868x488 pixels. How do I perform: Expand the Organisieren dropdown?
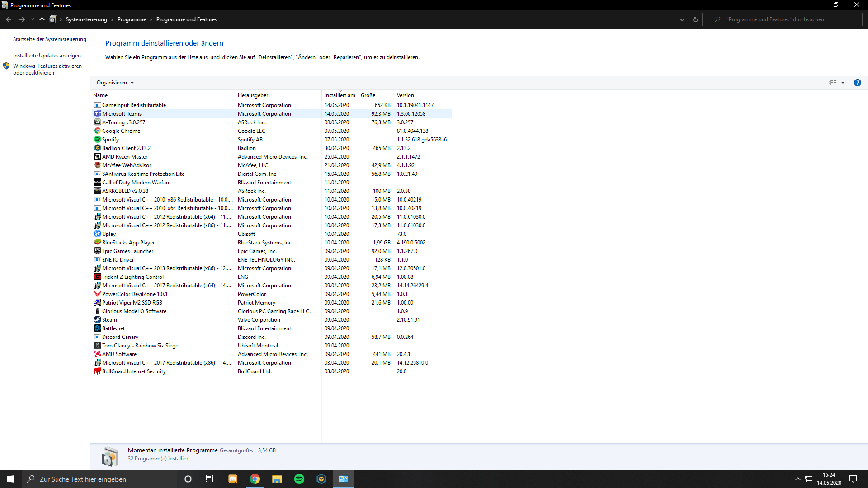(115, 83)
